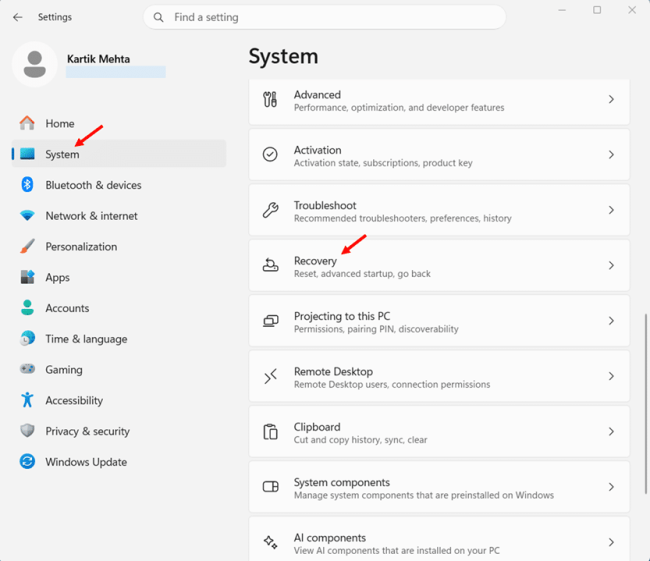
Task: Click the Find a setting search box
Action: 324,17
